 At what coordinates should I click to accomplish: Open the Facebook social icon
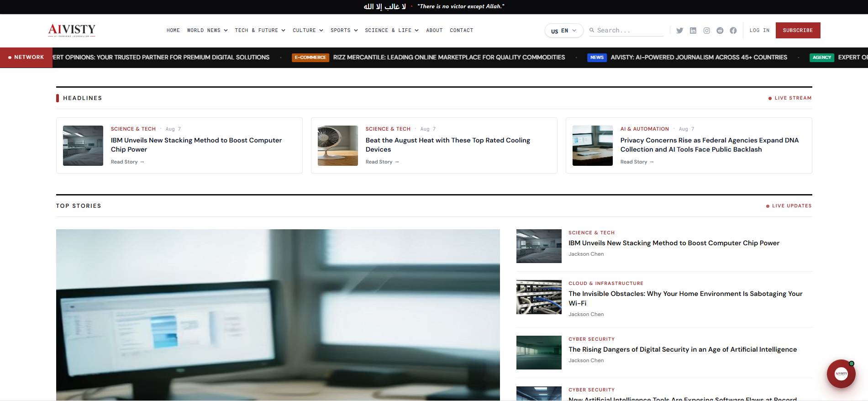(x=733, y=31)
